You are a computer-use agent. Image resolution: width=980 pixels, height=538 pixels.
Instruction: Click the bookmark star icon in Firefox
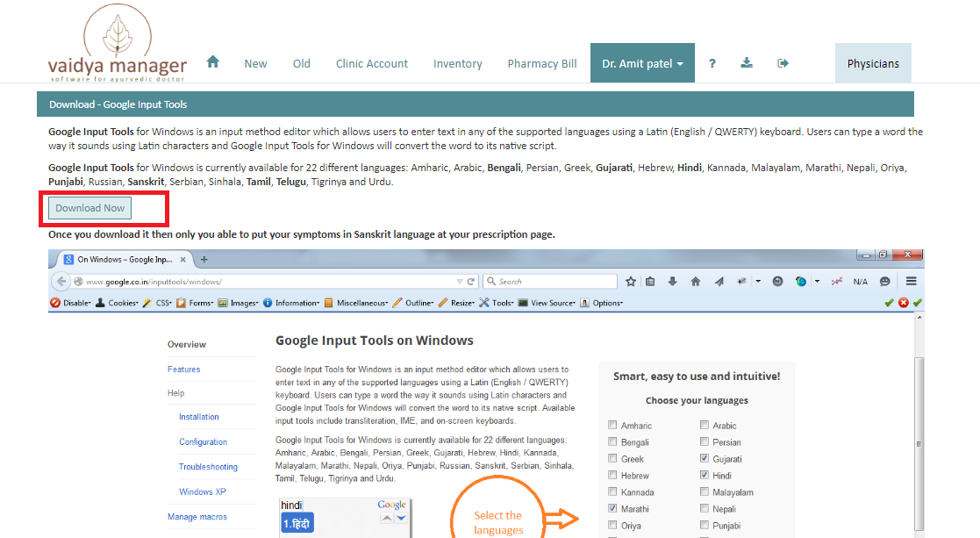pos(631,282)
